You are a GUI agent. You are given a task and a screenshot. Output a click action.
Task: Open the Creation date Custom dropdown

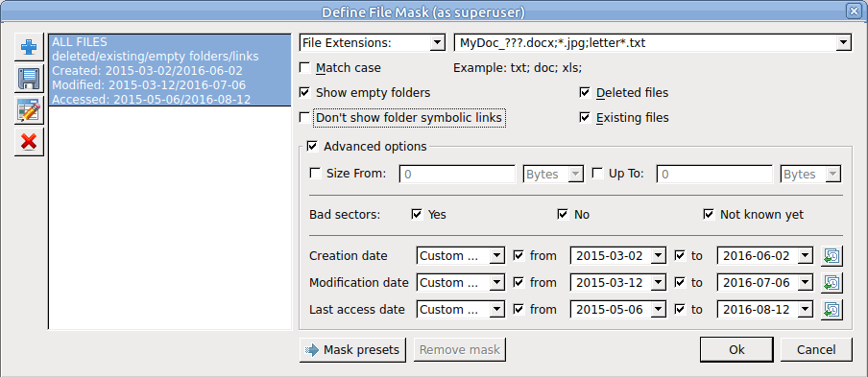pos(461,256)
